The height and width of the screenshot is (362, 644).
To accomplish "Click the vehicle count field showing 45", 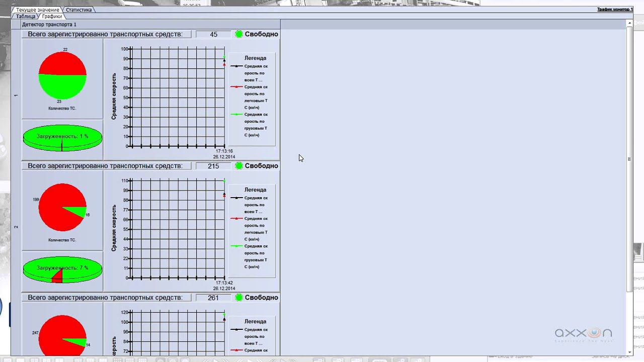I will (x=213, y=34).
